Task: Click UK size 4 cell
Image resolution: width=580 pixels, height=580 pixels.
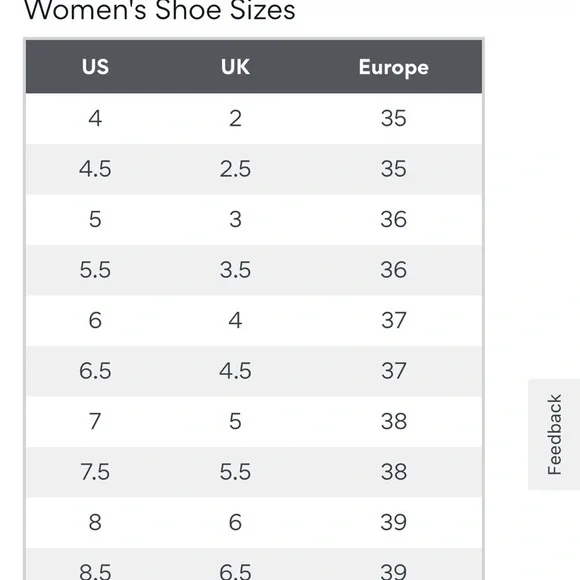Action: point(235,320)
